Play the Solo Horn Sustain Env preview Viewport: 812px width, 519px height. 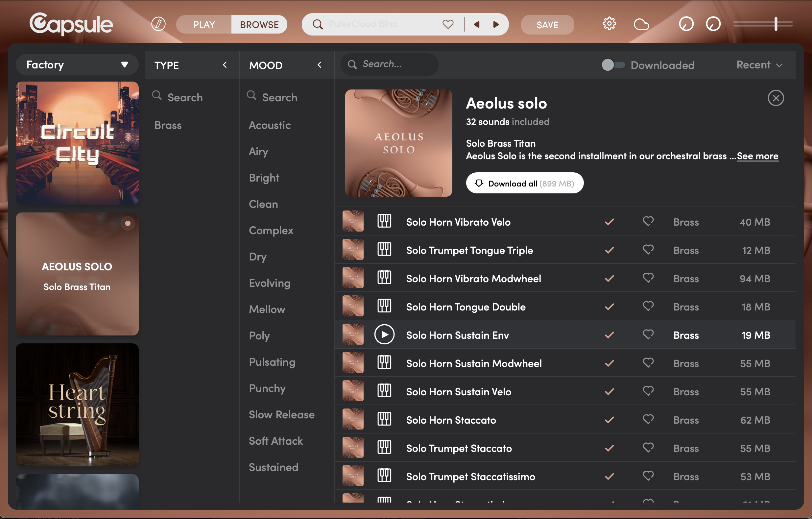(x=384, y=334)
